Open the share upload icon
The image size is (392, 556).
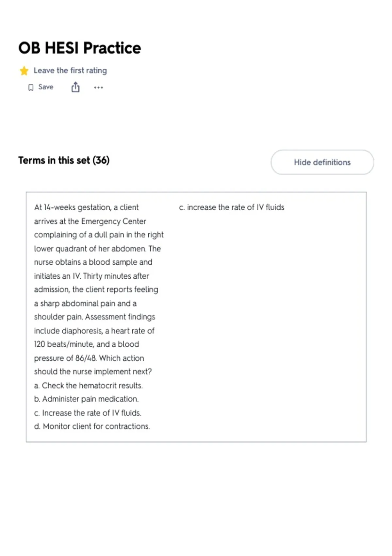pyautogui.click(x=75, y=87)
